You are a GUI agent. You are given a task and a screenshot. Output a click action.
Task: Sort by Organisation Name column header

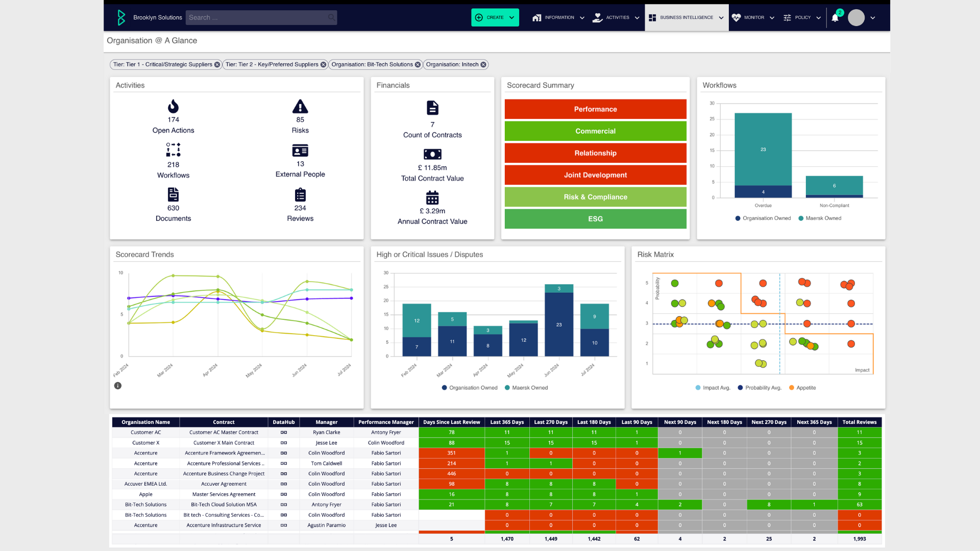(x=145, y=422)
